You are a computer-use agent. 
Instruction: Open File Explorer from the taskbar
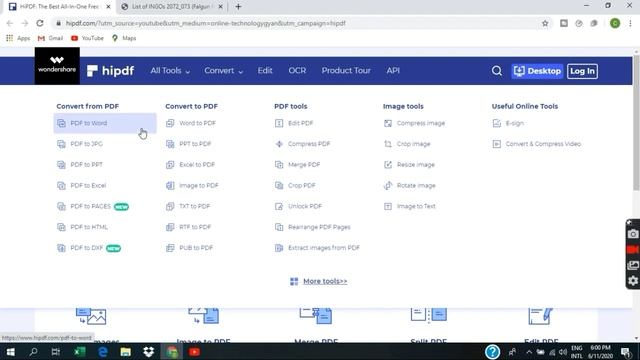pyautogui.click(x=126, y=352)
